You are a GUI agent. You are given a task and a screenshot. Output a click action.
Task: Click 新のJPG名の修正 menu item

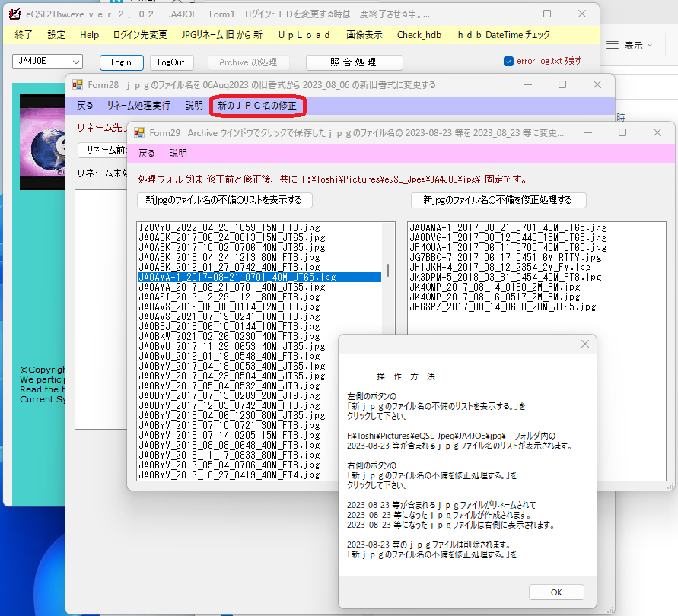coord(257,106)
